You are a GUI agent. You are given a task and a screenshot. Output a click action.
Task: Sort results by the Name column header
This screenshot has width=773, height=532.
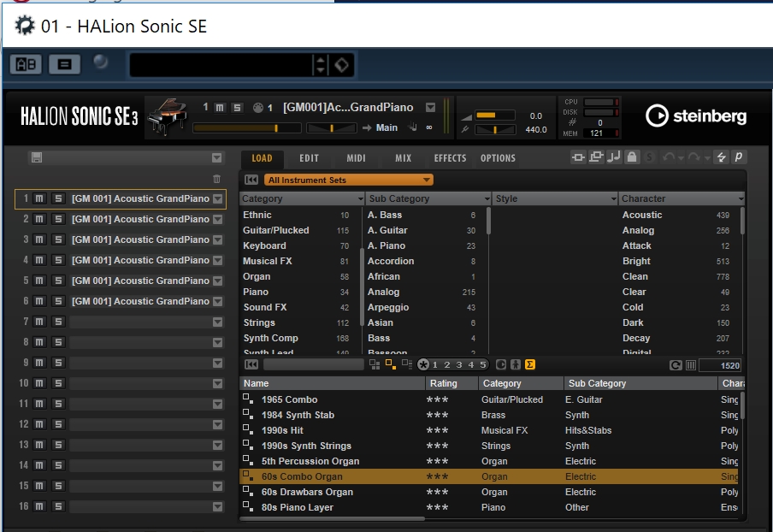tap(333, 383)
